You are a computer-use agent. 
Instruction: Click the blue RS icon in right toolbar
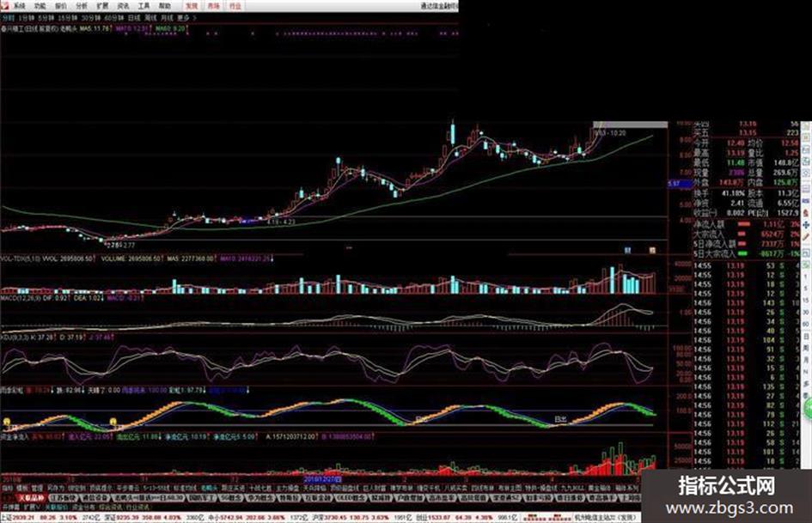point(806,200)
